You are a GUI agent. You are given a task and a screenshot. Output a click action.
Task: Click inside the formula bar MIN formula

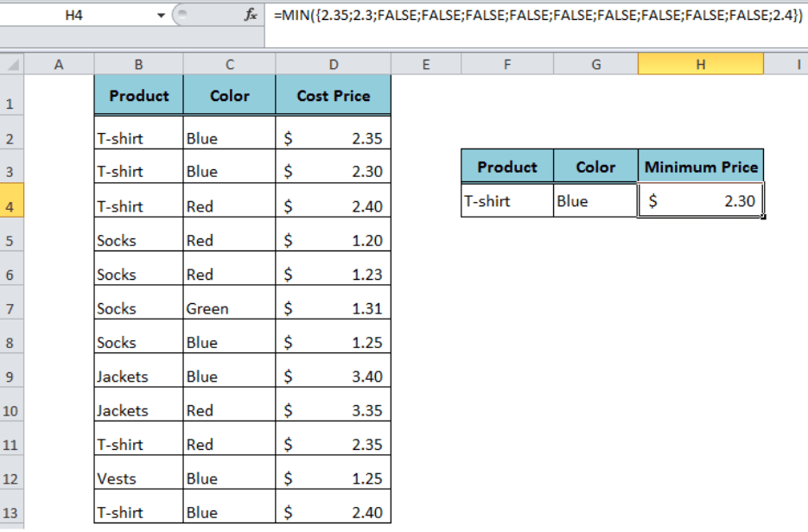pyautogui.click(x=537, y=16)
